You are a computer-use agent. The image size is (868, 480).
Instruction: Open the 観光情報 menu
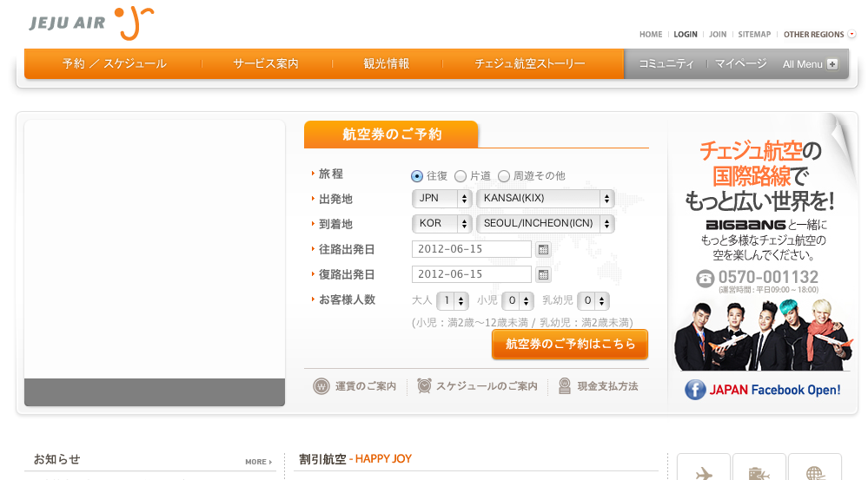click(387, 63)
